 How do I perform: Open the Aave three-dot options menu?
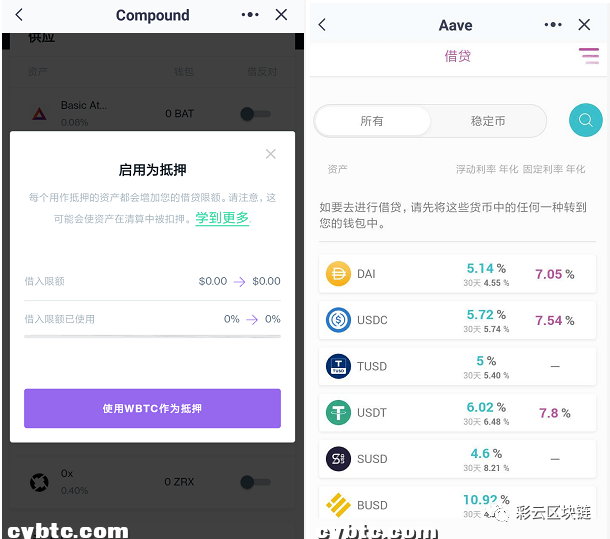(x=553, y=25)
